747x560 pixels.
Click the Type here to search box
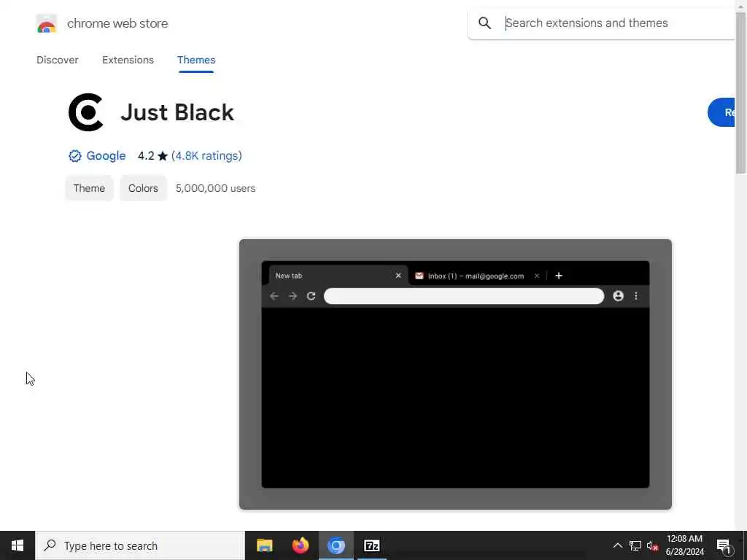(140, 545)
